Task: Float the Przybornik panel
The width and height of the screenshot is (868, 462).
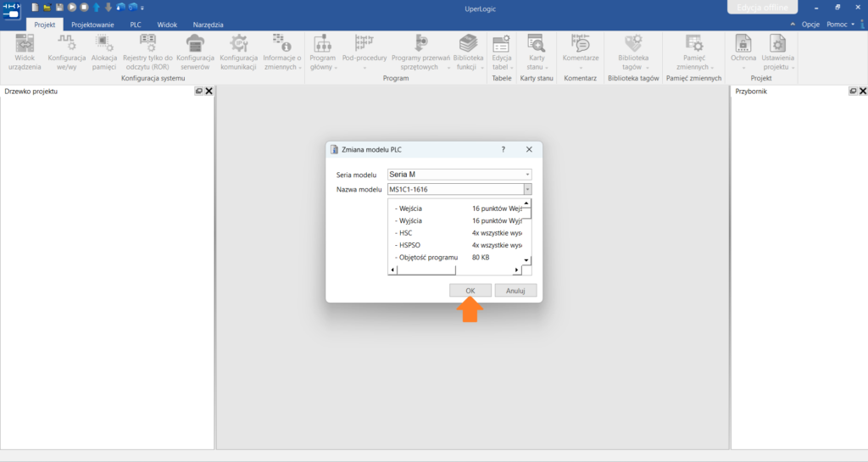Action: pos(853,91)
